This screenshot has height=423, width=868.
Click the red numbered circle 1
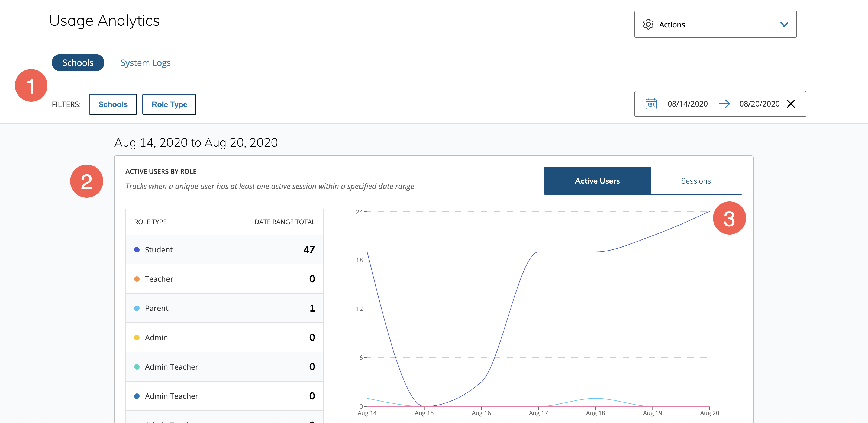coord(31,85)
